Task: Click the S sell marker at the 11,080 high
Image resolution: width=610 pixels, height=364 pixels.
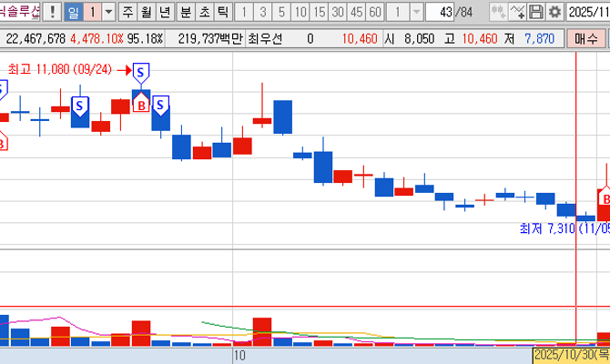Action: click(141, 73)
